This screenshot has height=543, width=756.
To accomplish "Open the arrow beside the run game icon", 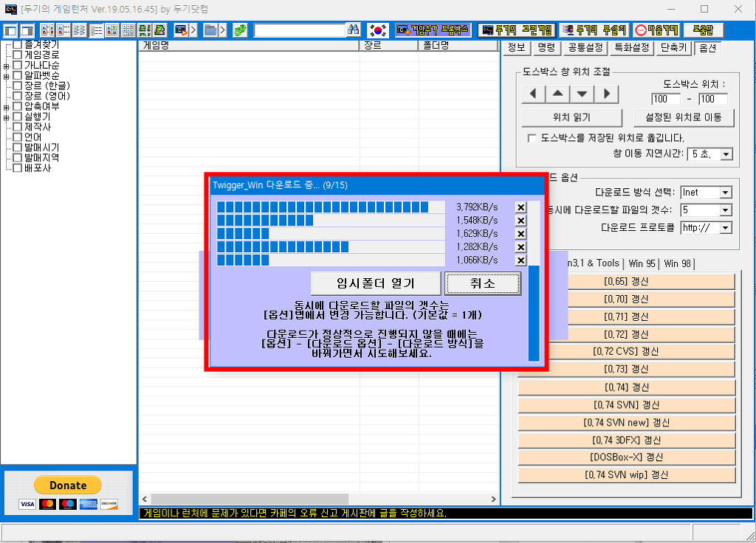I will (x=193, y=31).
